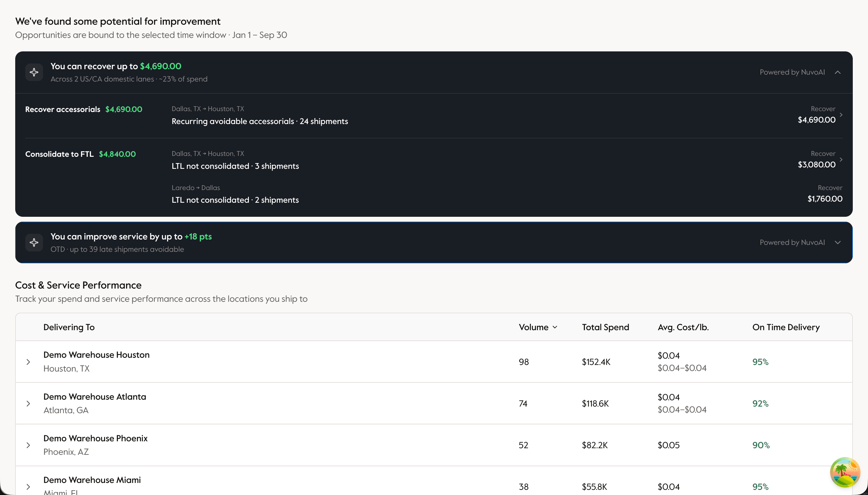The height and width of the screenshot is (495, 868).
Task: Click the Avg. Cost/lb. column header
Action: (x=683, y=327)
